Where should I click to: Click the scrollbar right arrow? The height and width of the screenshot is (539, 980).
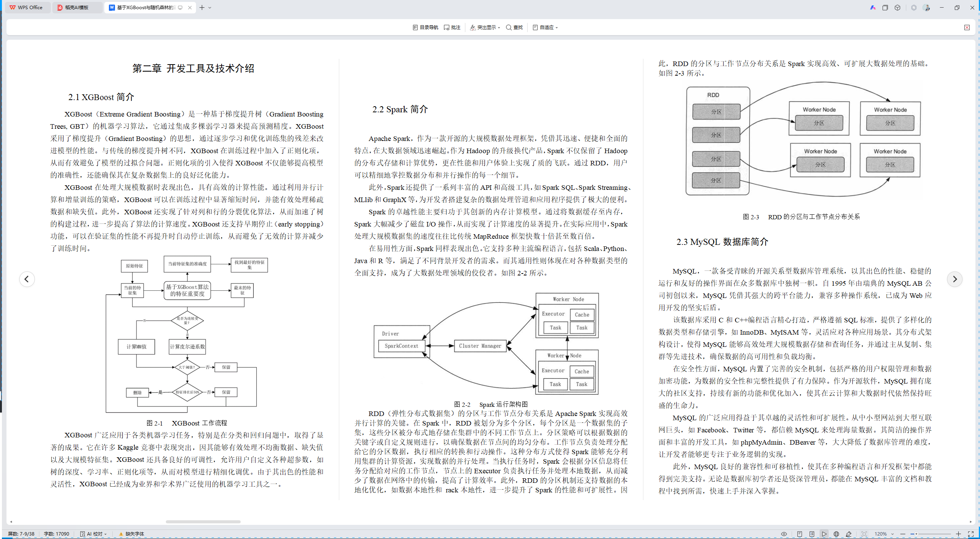tap(971, 522)
